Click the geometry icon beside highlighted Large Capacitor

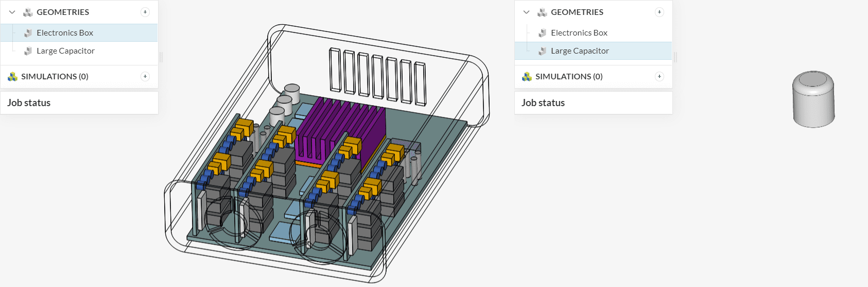click(542, 51)
